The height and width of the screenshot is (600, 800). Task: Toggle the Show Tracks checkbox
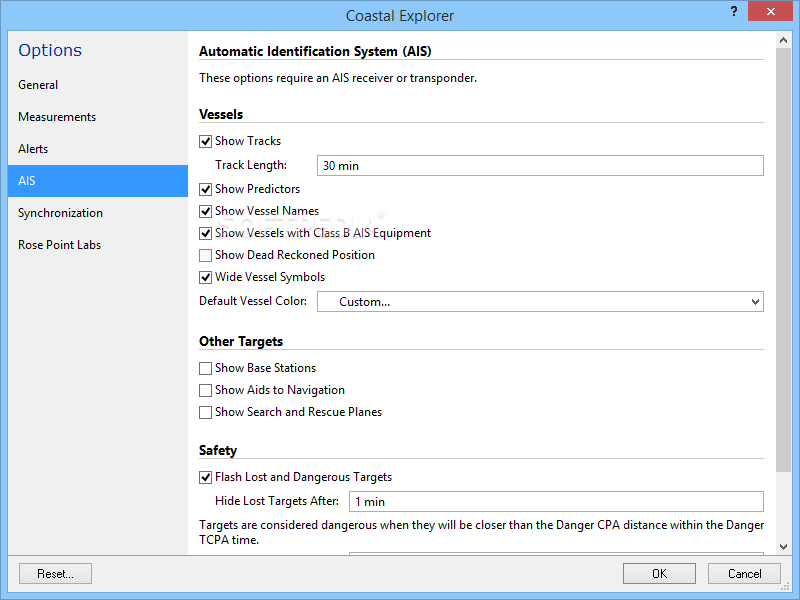click(x=206, y=141)
